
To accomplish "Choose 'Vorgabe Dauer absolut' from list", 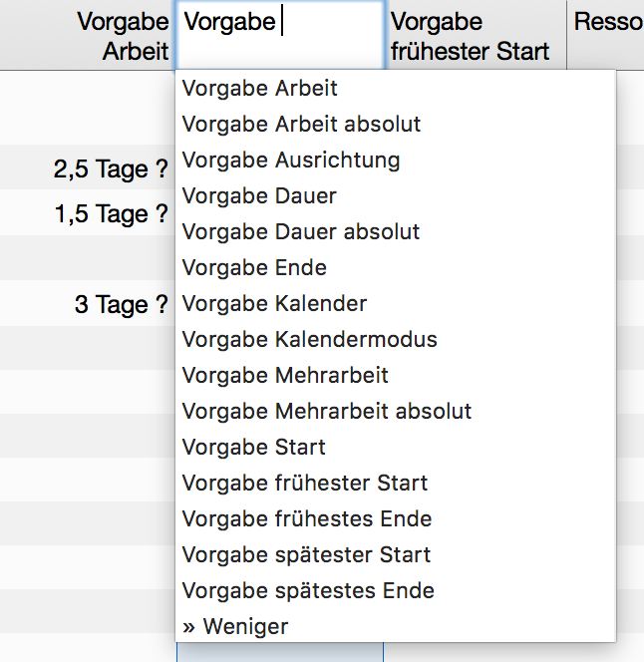I will tap(301, 232).
